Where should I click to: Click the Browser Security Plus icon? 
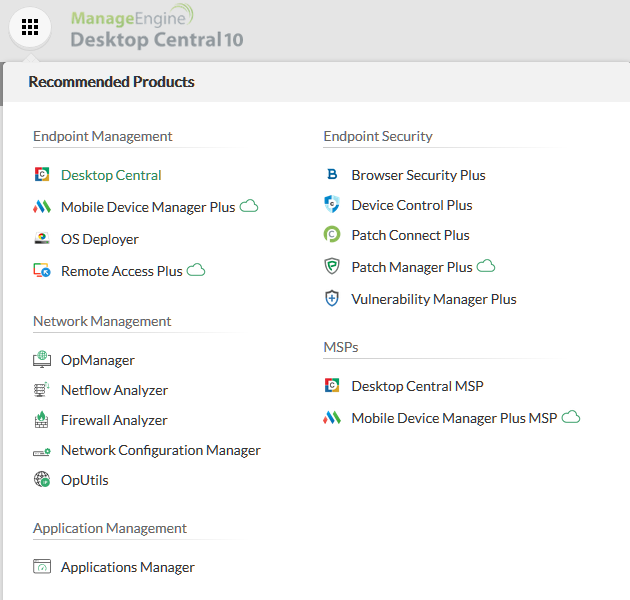(x=333, y=175)
